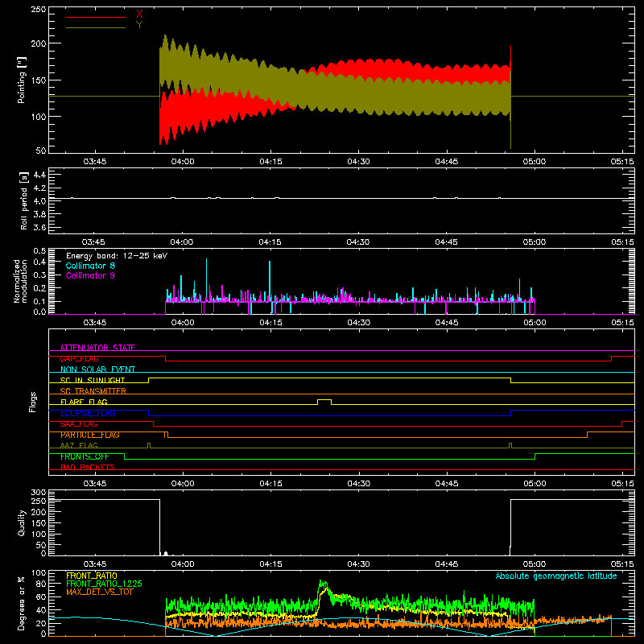644x644 pixels.
Task: Click the ATTENUATOR_STATE flag label
Action: pyautogui.click(x=97, y=348)
